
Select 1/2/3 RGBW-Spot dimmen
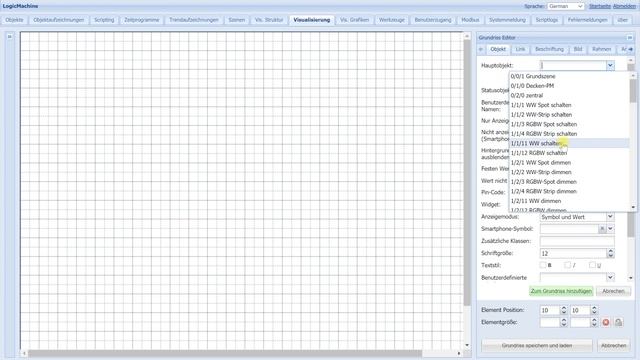click(x=569, y=182)
